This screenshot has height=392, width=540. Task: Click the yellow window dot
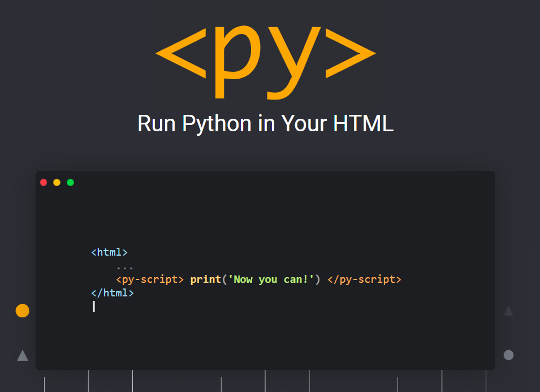(57, 182)
